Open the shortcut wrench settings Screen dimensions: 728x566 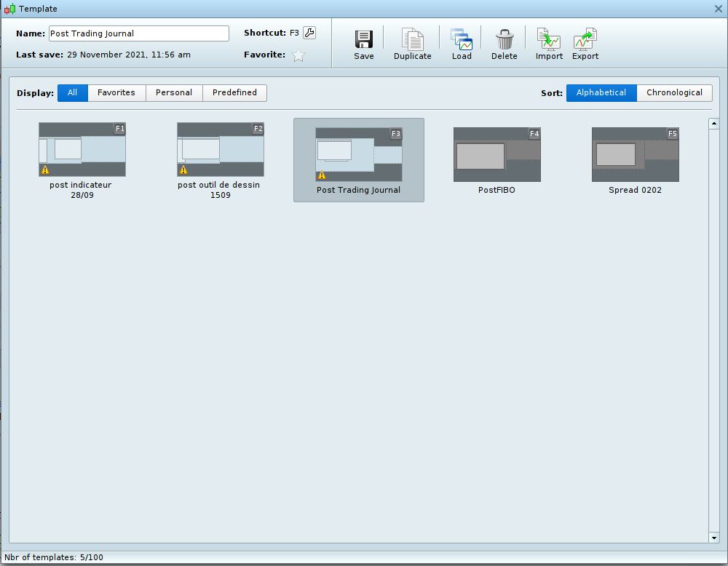click(309, 33)
